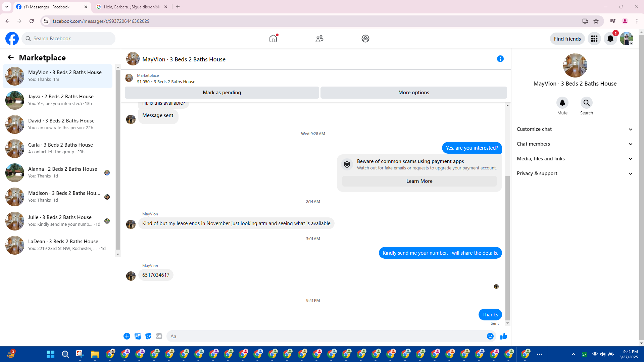Viewport: 644px width, 362px height.
Task: Choose a sticker from the composer
Action: tap(148, 336)
